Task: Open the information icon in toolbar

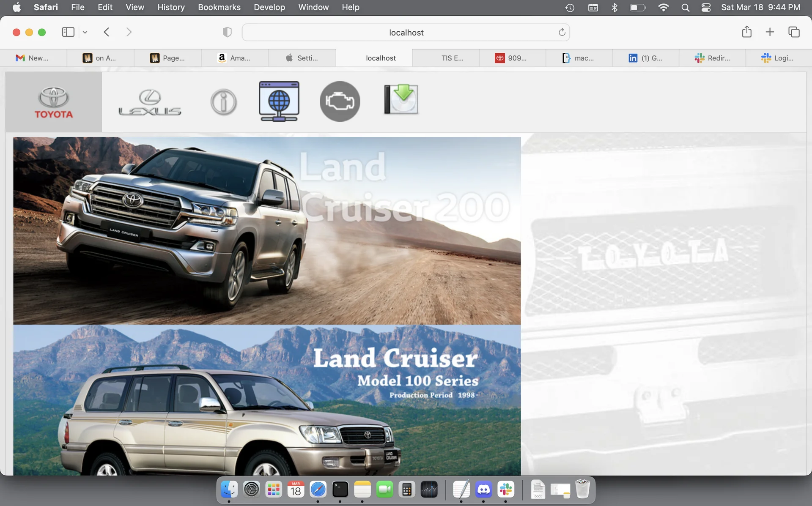Action: [x=224, y=102]
